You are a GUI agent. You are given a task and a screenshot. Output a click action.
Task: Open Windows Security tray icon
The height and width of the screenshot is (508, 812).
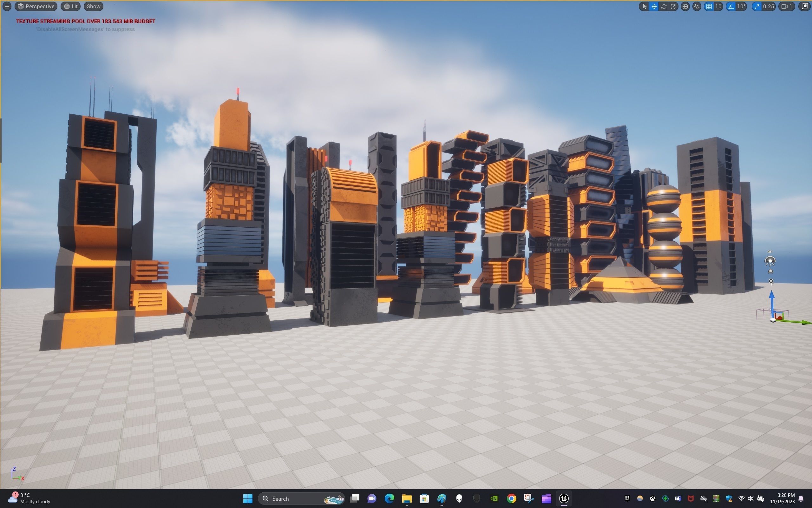click(x=729, y=498)
